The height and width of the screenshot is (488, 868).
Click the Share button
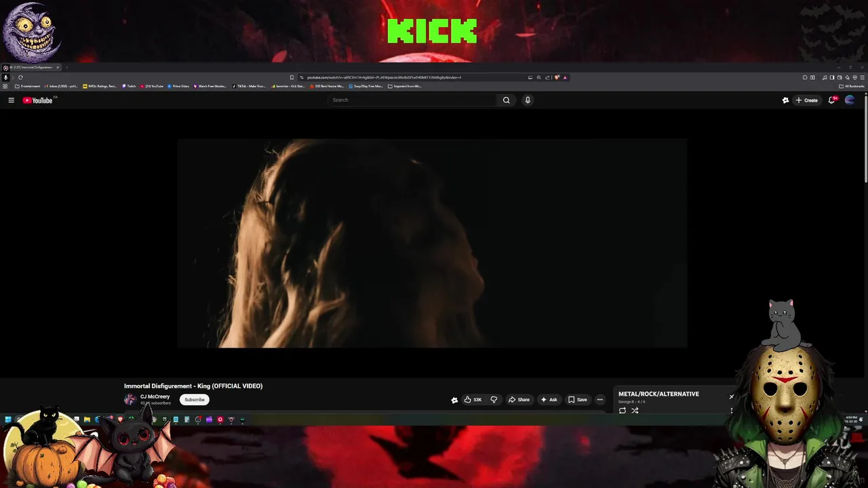pos(519,400)
